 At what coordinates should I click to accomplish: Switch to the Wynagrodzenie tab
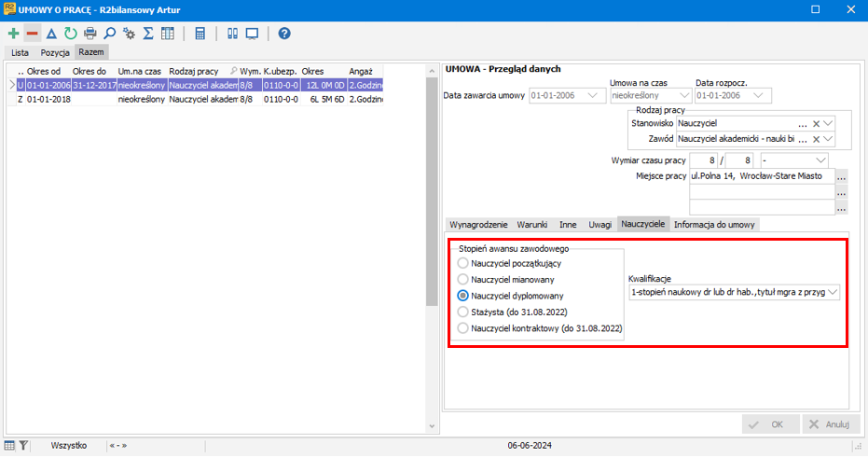pos(478,224)
